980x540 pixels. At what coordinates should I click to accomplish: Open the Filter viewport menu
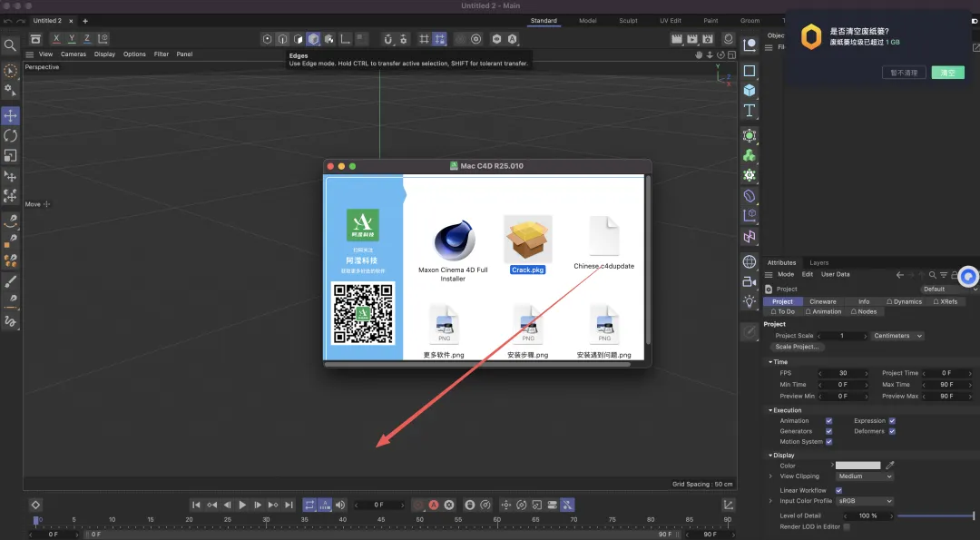click(162, 54)
